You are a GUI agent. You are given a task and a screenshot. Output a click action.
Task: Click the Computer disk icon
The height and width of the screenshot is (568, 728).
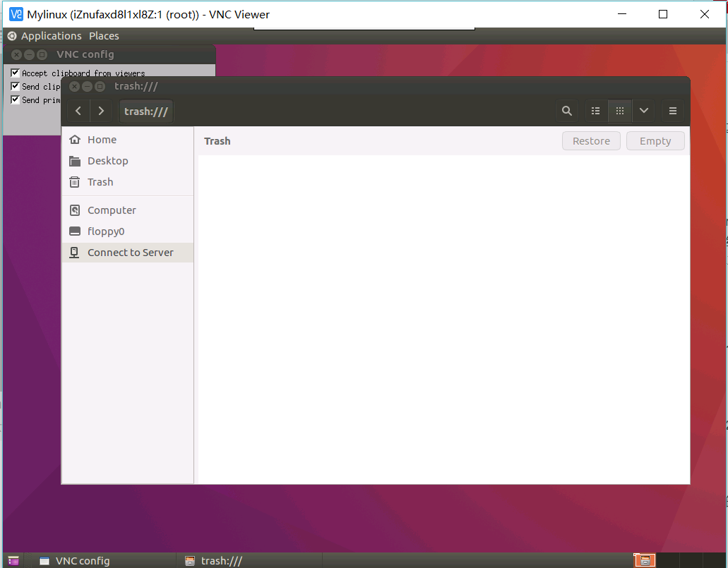click(x=75, y=210)
